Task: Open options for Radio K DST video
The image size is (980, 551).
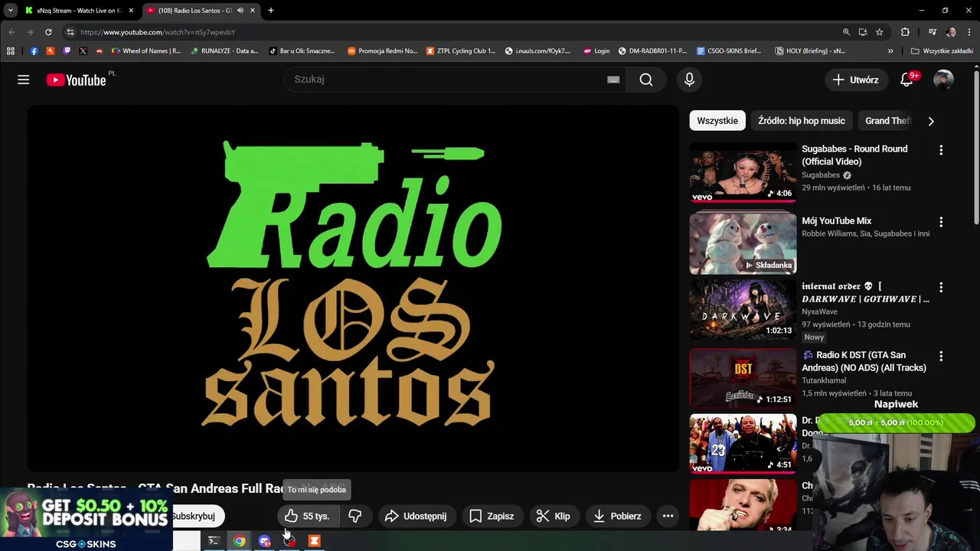Action: click(x=941, y=356)
